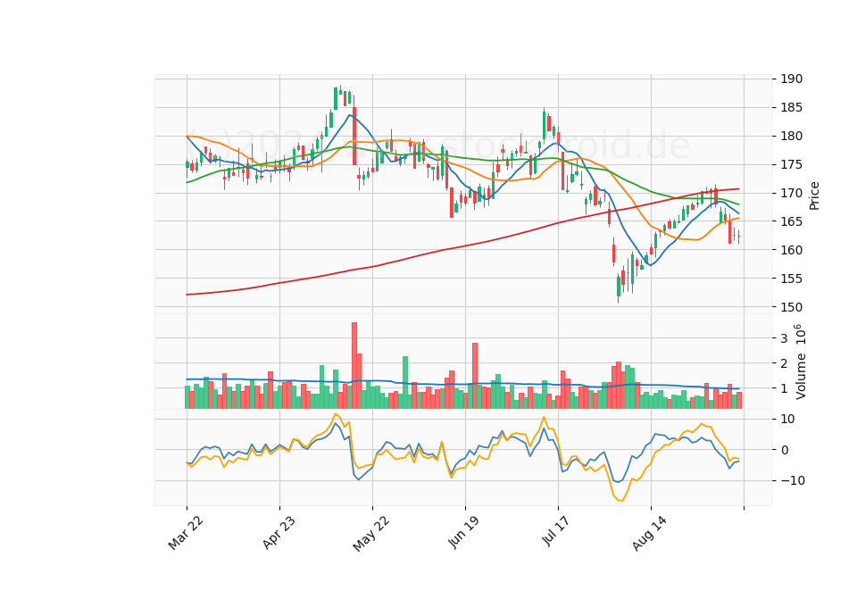Click the 180 price axis label

click(x=792, y=136)
